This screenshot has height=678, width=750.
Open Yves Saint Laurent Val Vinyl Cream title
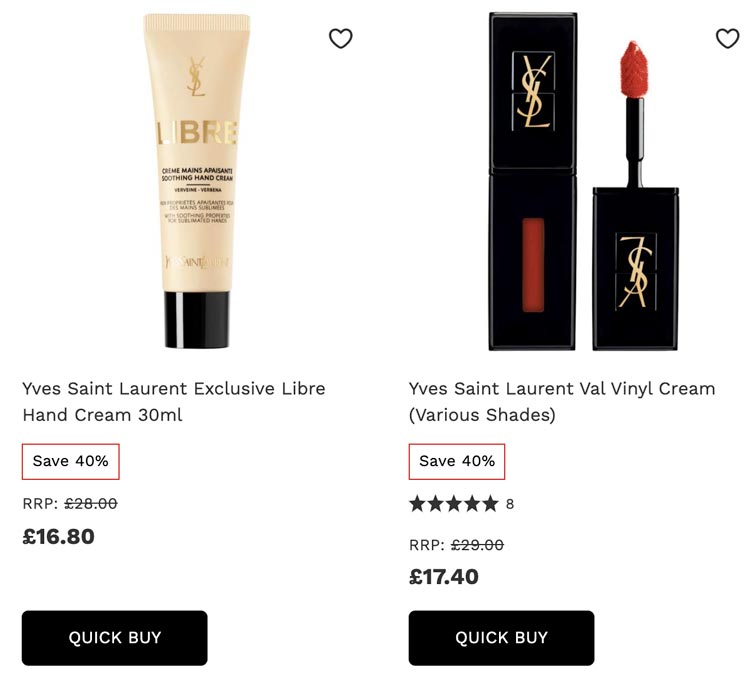[x=562, y=401]
